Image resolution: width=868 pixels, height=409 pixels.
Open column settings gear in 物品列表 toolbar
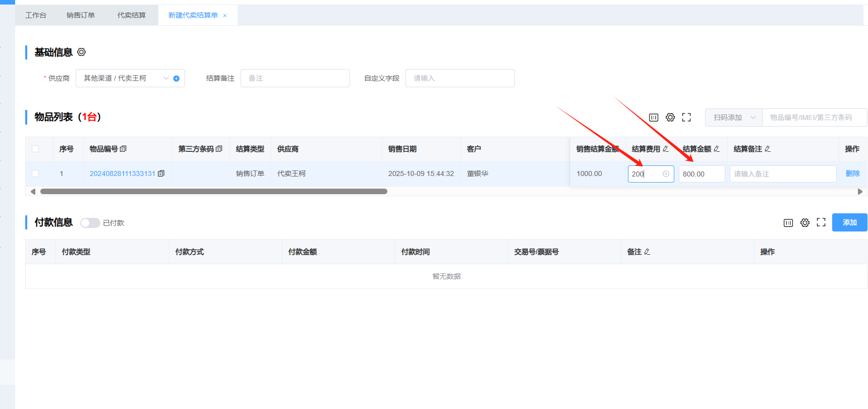pos(670,117)
